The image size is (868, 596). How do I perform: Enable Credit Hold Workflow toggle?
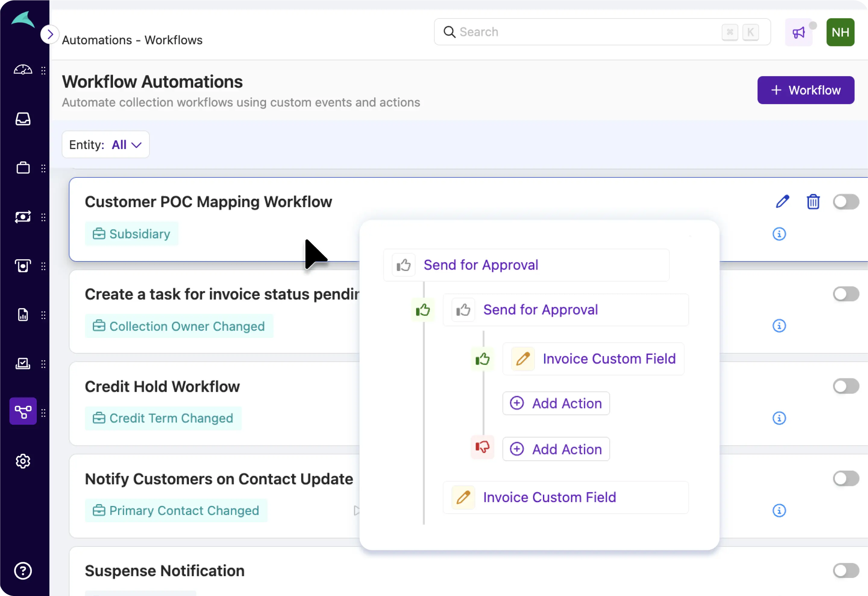[x=846, y=386]
